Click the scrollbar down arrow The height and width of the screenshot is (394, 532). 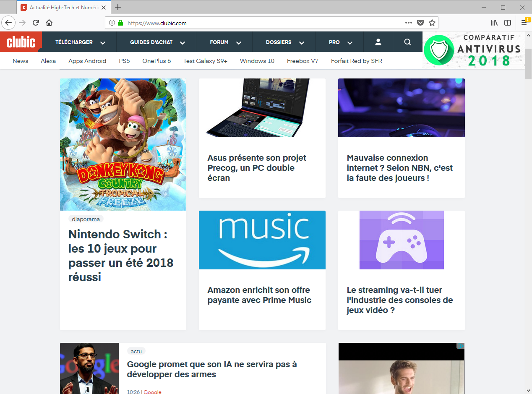(528, 390)
